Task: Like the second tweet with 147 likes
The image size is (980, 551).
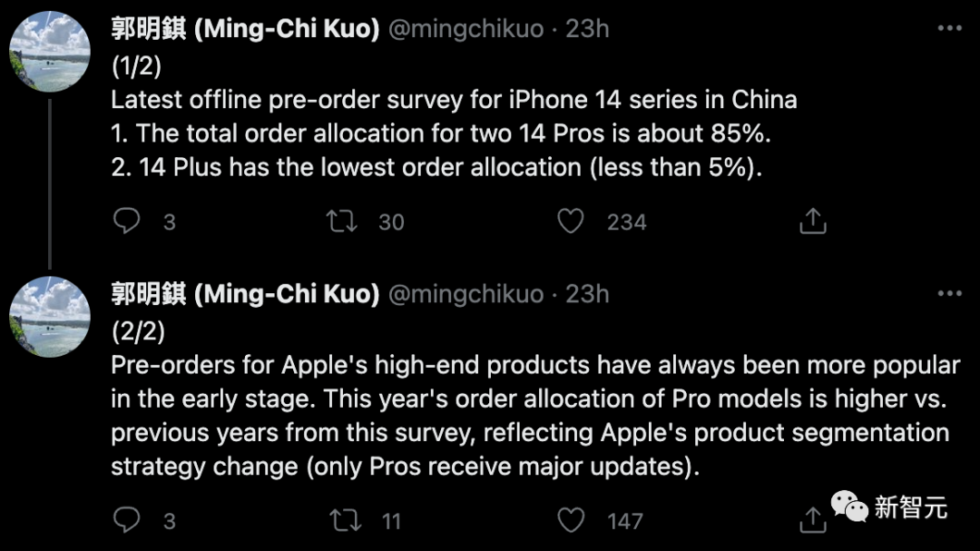Action: pyautogui.click(x=571, y=520)
